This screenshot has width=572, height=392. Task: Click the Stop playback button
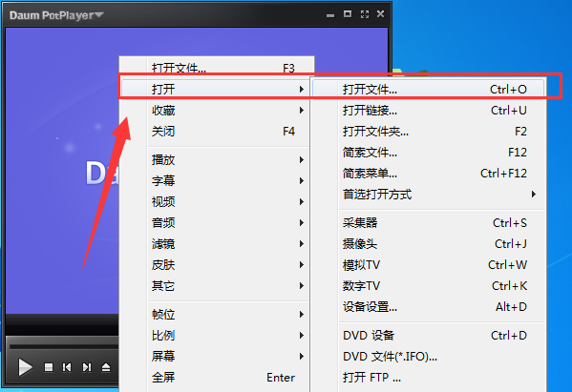[49, 367]
